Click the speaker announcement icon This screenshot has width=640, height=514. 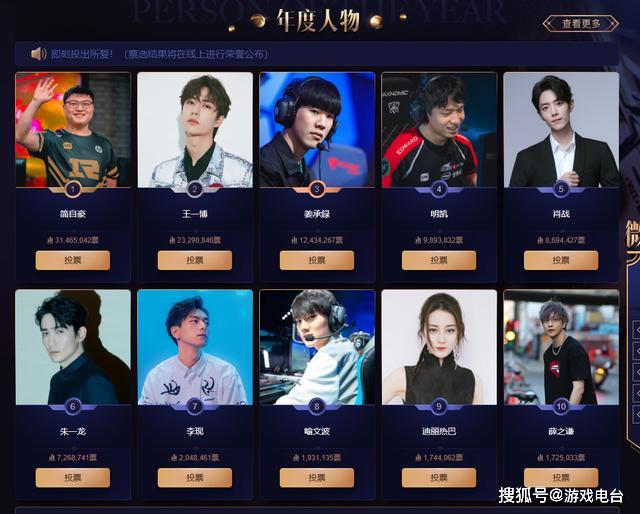coord(39,54)
